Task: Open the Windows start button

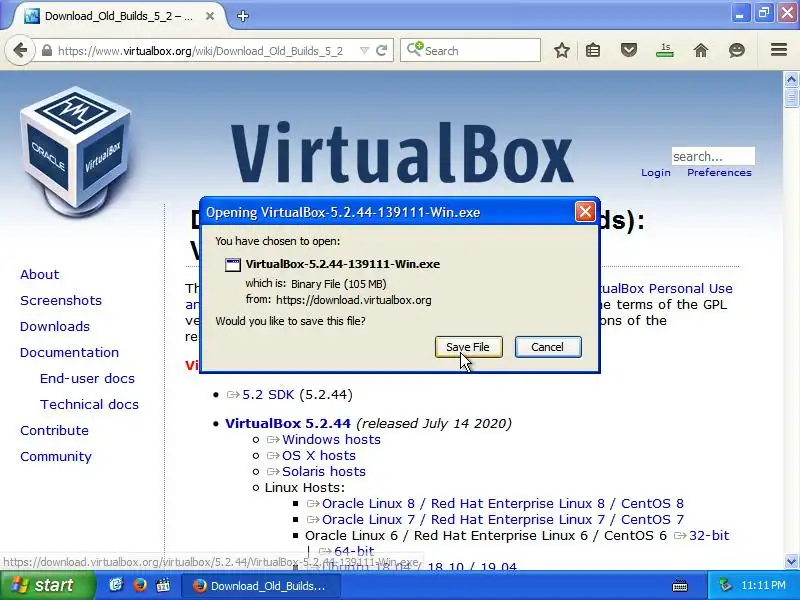Action: click(47, 585)
